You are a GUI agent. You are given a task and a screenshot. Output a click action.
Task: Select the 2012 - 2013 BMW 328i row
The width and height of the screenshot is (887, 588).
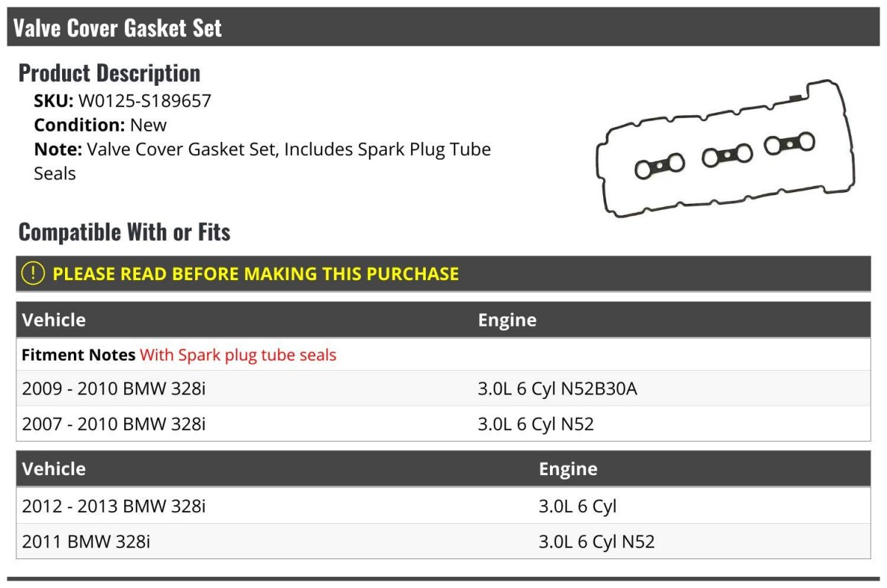coord(443,506)
